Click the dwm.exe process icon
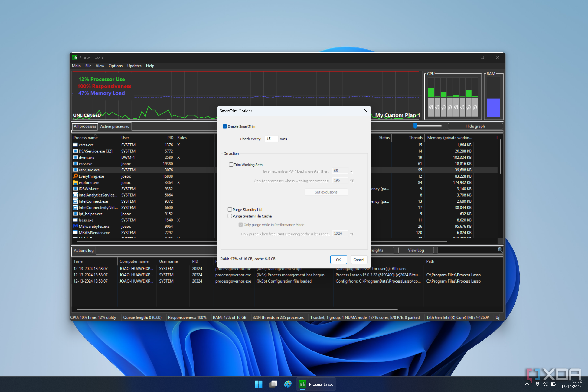 (x=75, y=157)
